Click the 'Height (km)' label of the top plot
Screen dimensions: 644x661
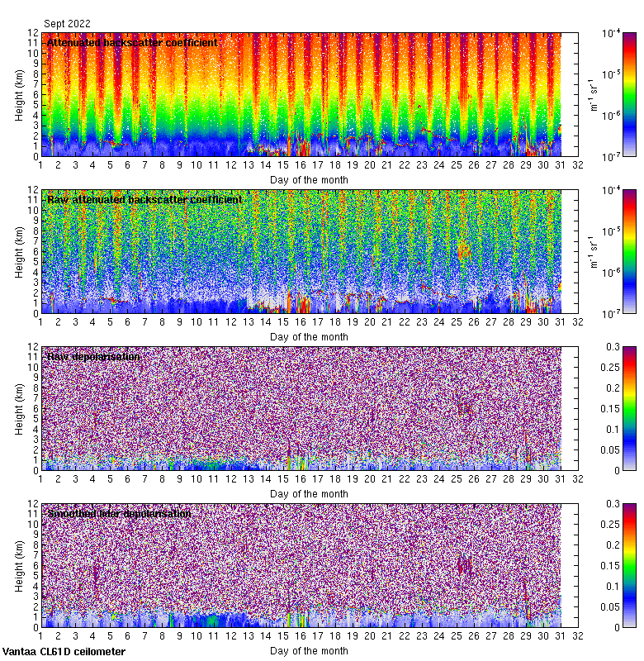[x=20, y=94]
